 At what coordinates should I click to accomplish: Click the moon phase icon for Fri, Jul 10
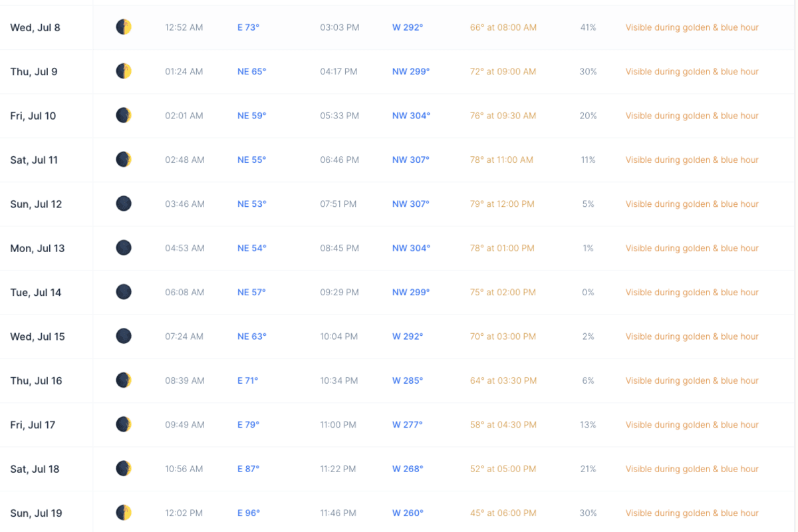(x=124, y=116)
